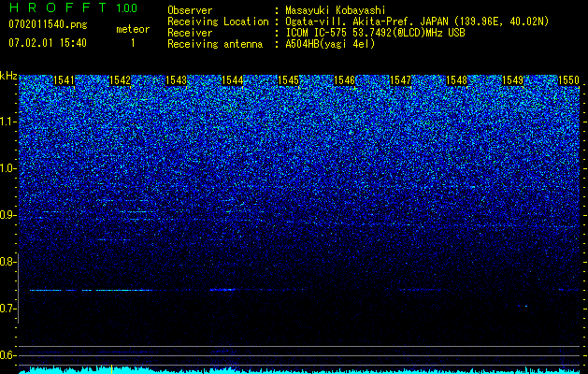Click the 1549 time marker label
This screenshot has height=374, width=588.
(x=512, y=80)
